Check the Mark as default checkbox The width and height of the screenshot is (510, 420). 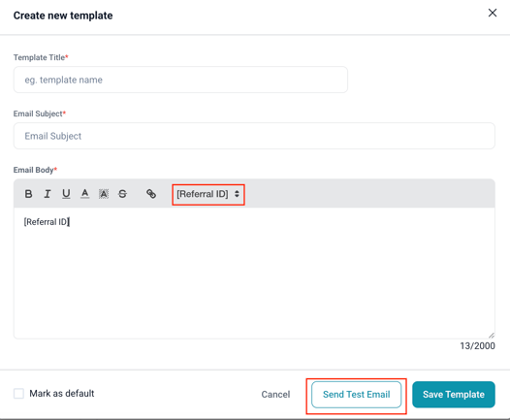(18, 393)
